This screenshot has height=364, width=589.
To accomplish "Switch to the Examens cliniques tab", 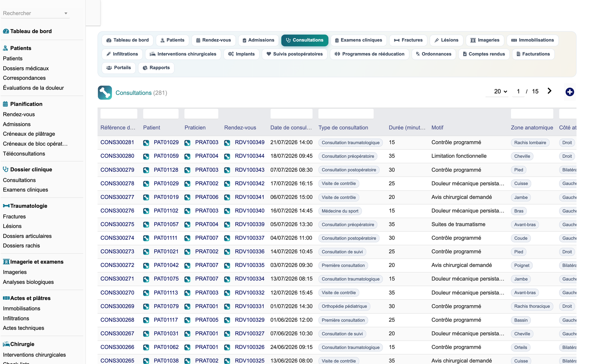I will click(358, 40).
